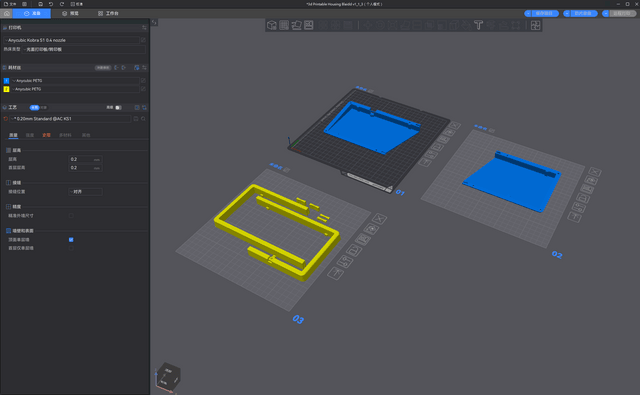Open the orange Support settings tab
The width and height of the screenshot is (640, 395).
pos(46,135)
